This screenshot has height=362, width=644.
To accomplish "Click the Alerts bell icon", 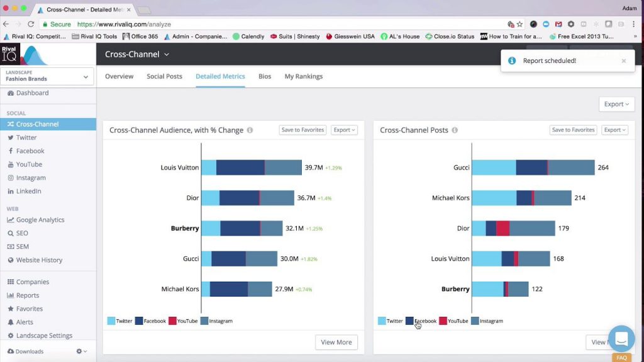I will click(x=11, y=322).
